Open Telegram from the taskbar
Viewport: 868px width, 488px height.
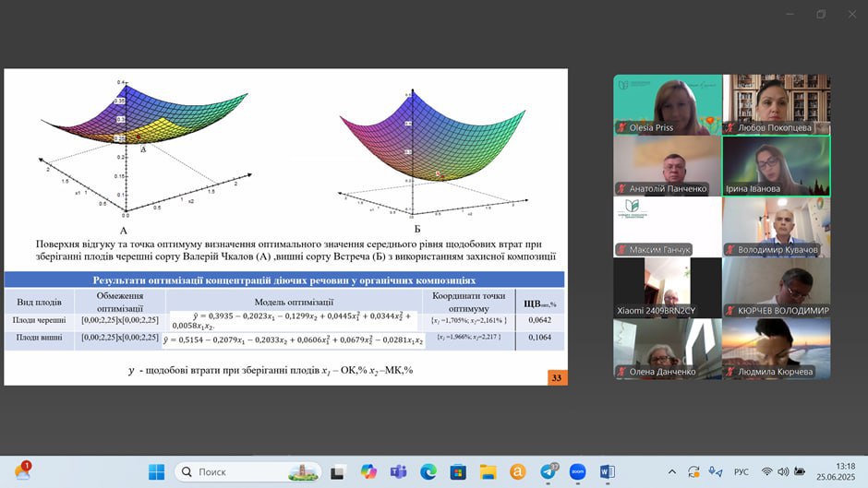[x=548, y=472]
